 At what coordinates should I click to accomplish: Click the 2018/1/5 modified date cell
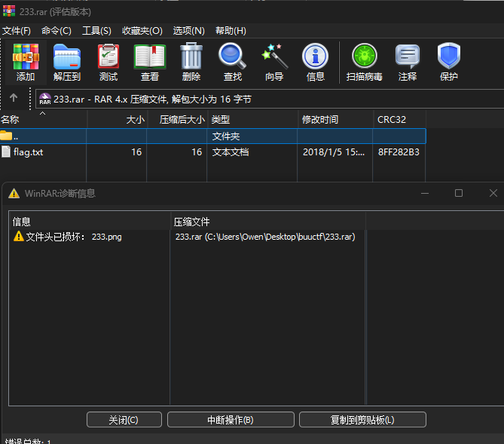tap(334, 152)
